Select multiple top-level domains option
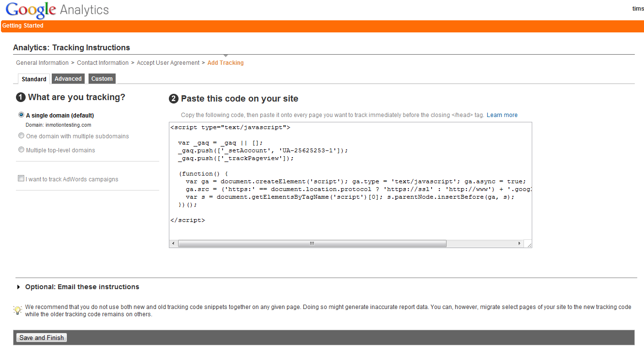 (x=21, y=150)
